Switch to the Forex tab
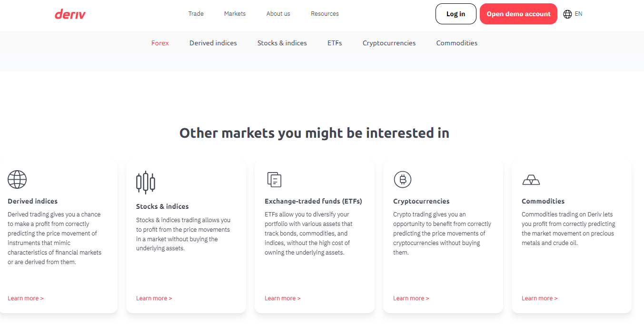Viewport: 644px width, 327px height. (160, 43)
